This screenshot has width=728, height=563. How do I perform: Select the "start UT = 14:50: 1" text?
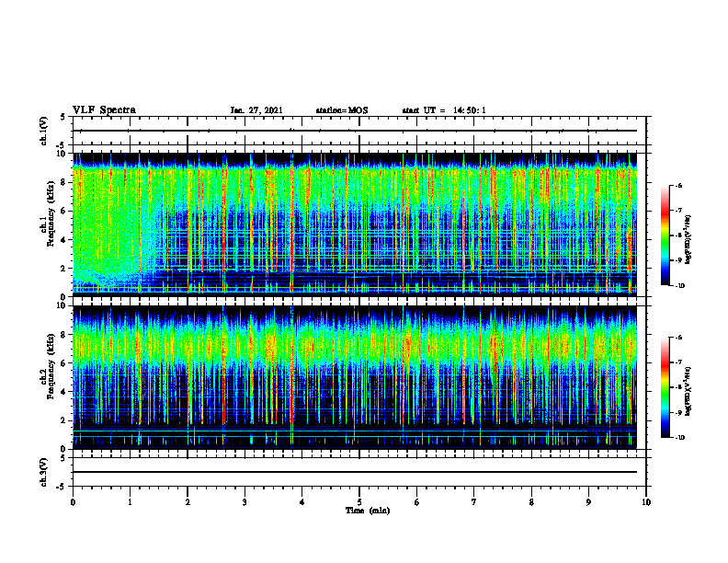444,110
